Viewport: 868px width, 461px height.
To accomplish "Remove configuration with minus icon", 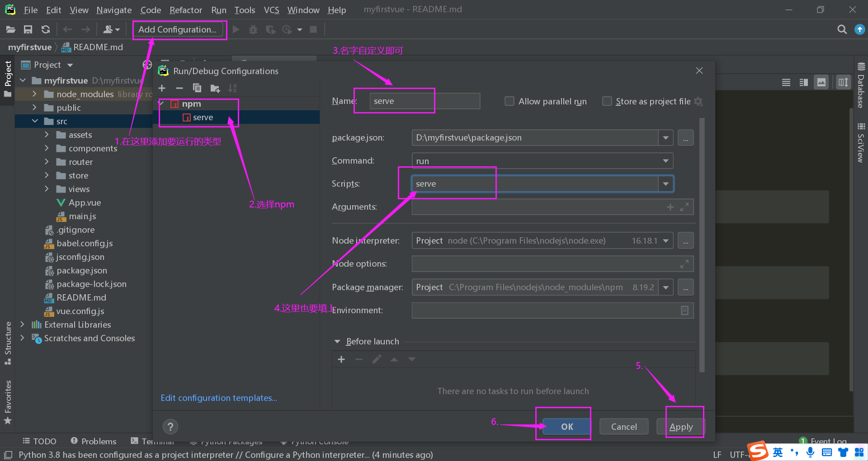I will 179,88.
